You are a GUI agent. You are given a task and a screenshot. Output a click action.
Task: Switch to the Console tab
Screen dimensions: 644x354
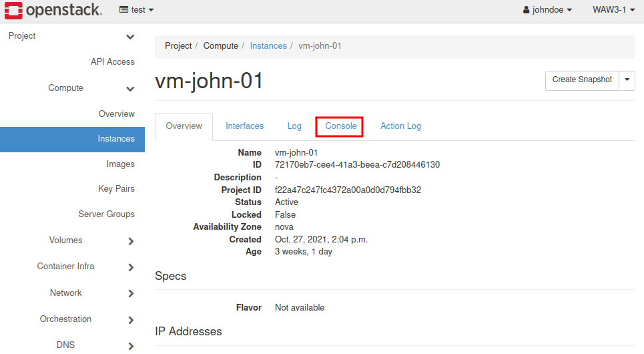tap(340, 126)
